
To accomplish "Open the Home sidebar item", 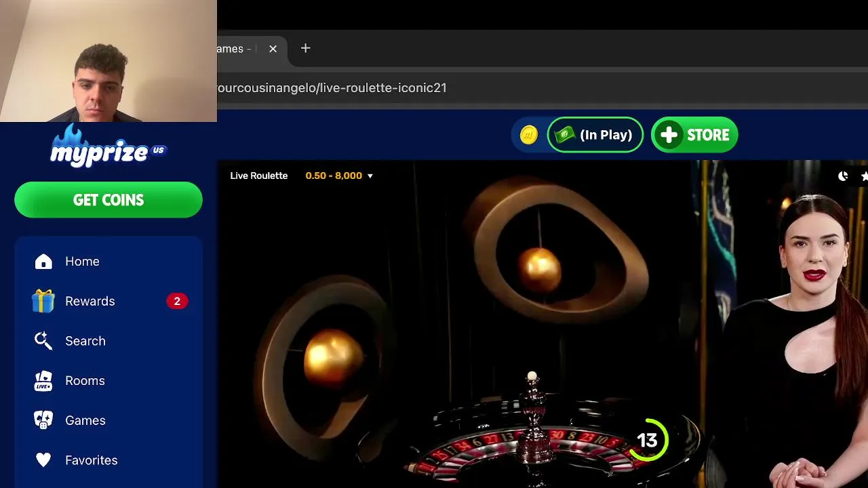I will coord(108,262).
